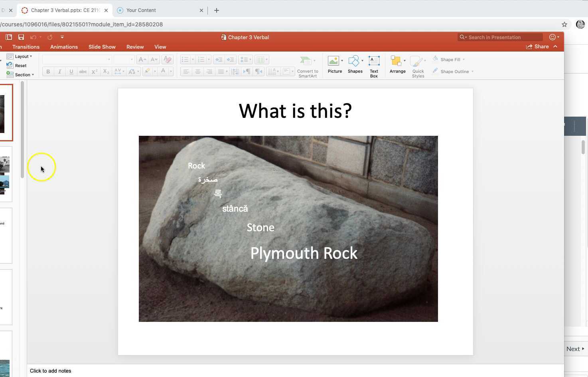
Task: Open the font name combo box
Action: click(77, 60)
